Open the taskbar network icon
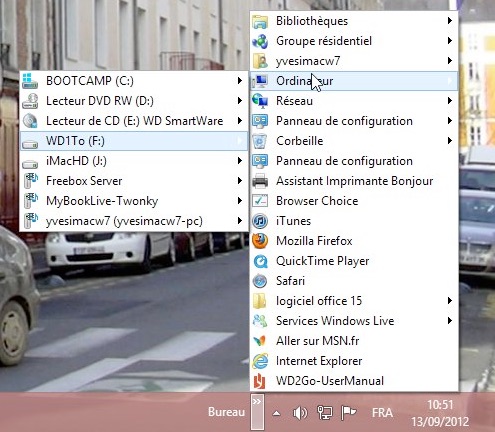This screenshot has width=495, height=432. (324, 413)
